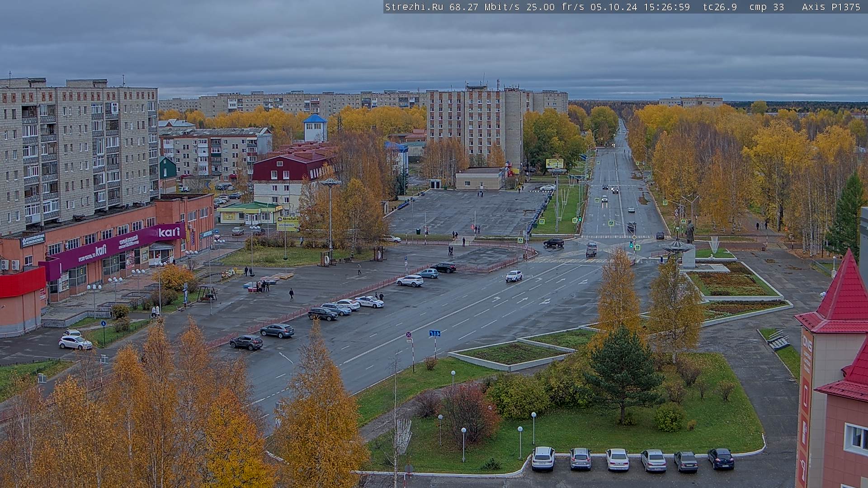
Task: Select the 05.10.24 date stamp
Action: 613,7
